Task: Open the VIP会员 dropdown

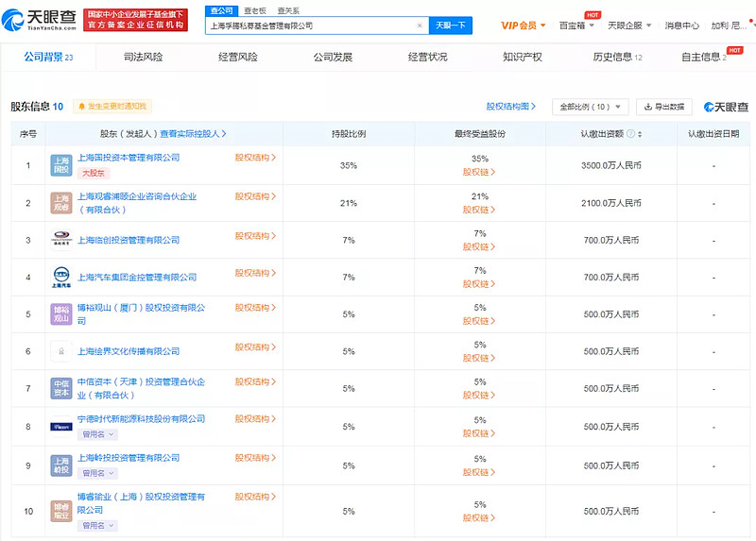Action: pos(524,25)
